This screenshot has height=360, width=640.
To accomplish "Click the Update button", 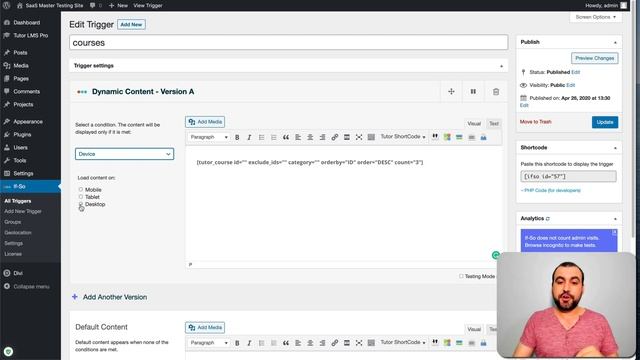I will (x=605, y=122).
